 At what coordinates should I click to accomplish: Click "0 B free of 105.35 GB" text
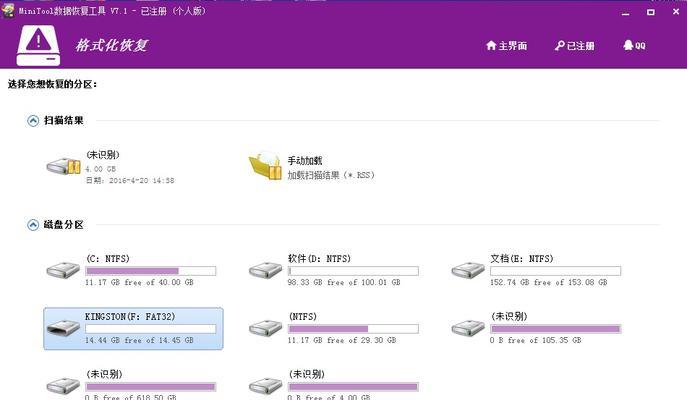536,340
